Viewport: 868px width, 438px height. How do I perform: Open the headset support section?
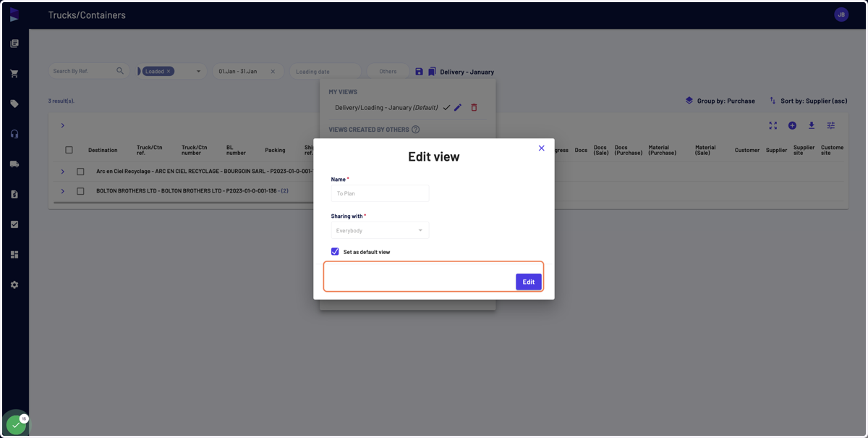pos(14,134)
